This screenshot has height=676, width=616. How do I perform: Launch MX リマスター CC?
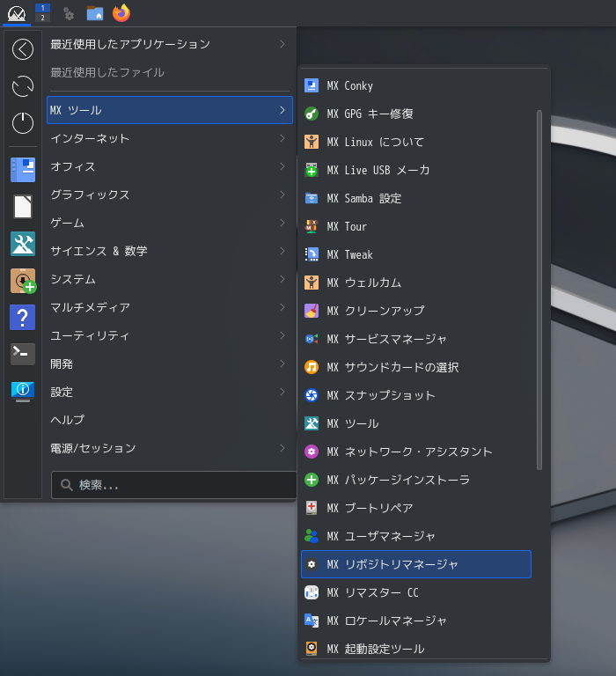point(416,592)
